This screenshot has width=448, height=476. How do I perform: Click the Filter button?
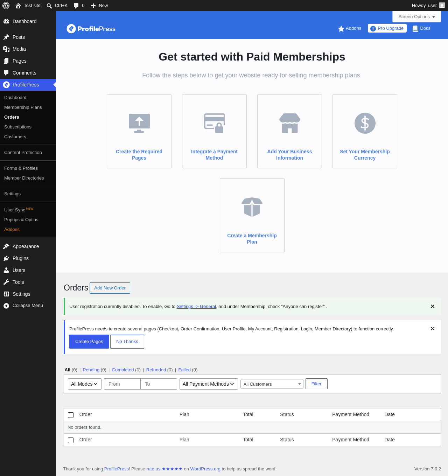tap(316, 384)
